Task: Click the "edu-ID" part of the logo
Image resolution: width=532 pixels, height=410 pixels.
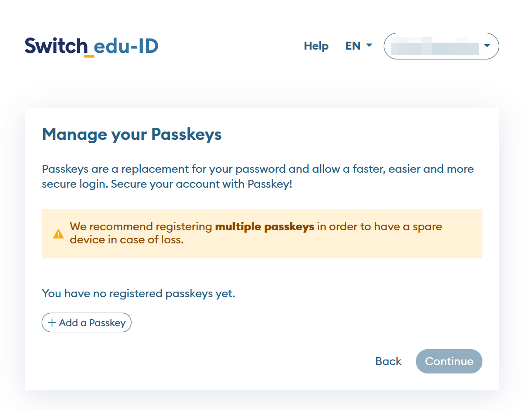Action: [126, 46]
